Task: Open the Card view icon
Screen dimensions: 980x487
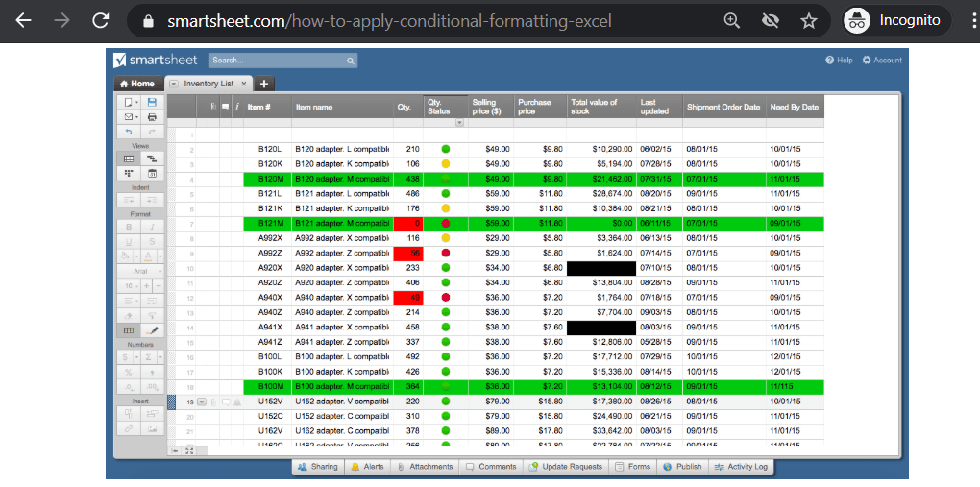Action: [x=129, y=173]
